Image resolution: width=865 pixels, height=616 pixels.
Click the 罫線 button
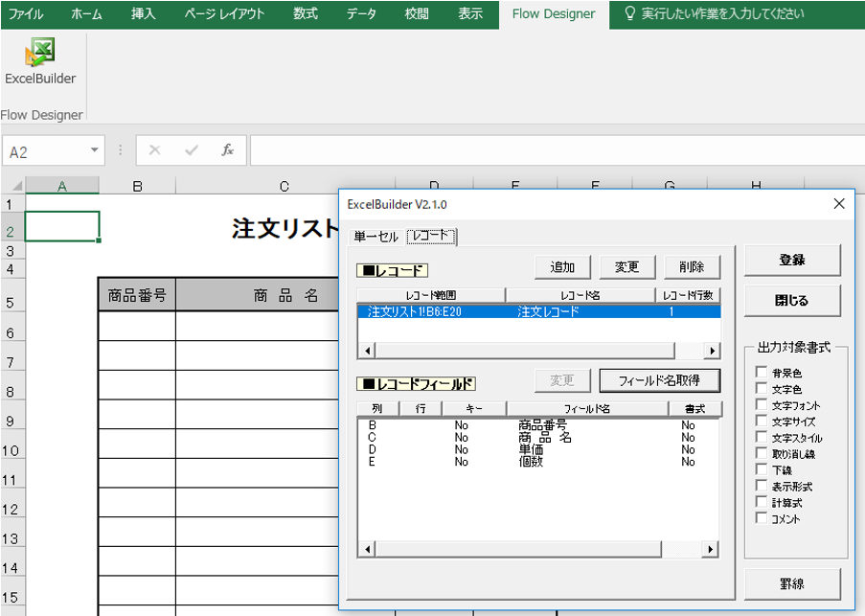point(792,584)
